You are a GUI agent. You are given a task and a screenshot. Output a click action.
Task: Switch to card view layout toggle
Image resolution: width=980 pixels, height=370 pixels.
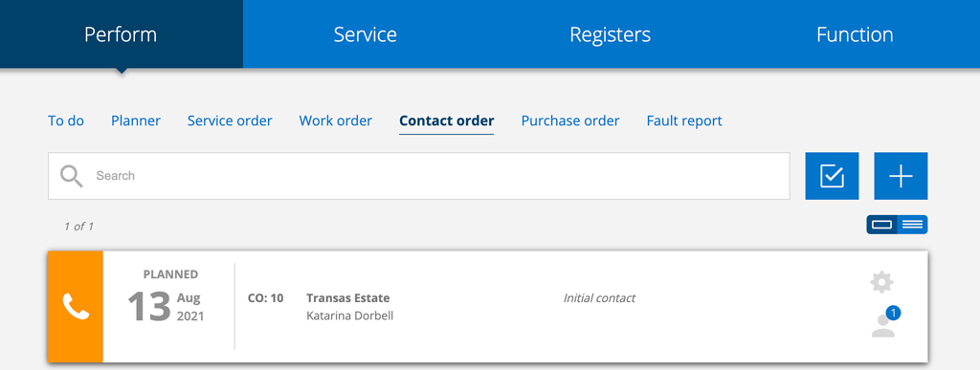881,225
